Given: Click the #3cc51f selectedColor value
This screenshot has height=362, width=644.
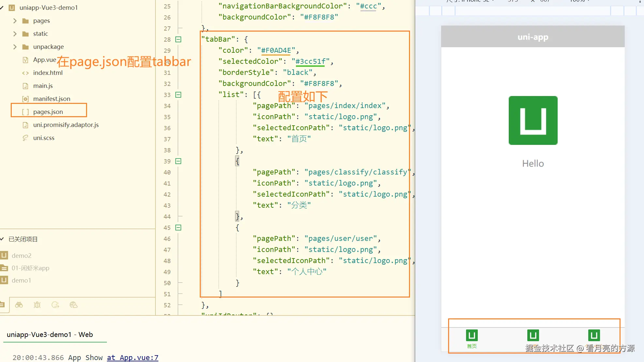Looking at the screenshot, I should coord(310,62).
